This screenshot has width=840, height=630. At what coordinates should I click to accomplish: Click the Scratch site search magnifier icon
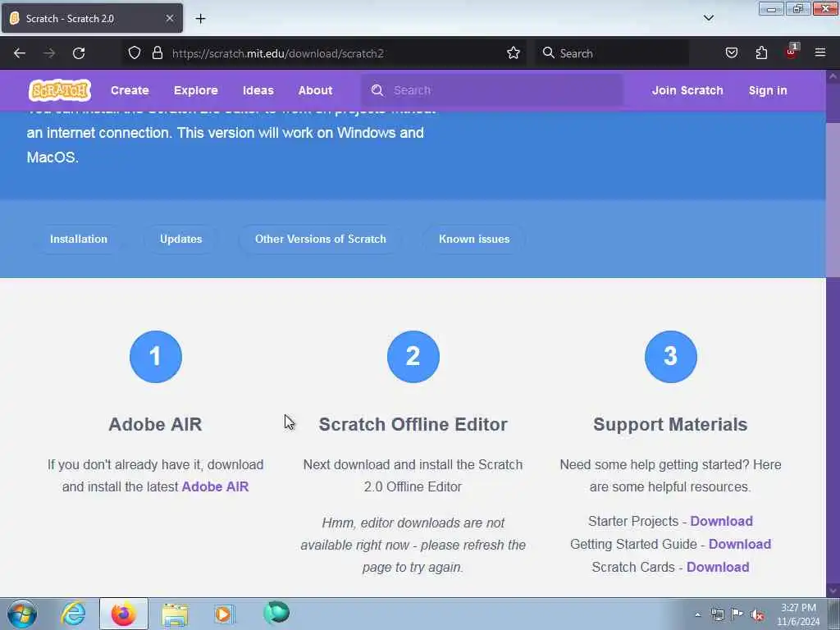(377, 90)
